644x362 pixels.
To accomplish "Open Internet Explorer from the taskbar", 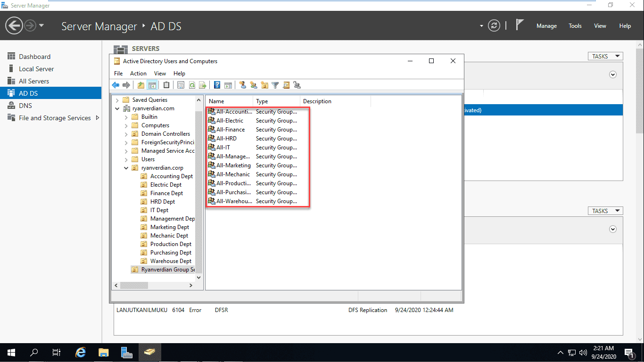I will (81, 352).
